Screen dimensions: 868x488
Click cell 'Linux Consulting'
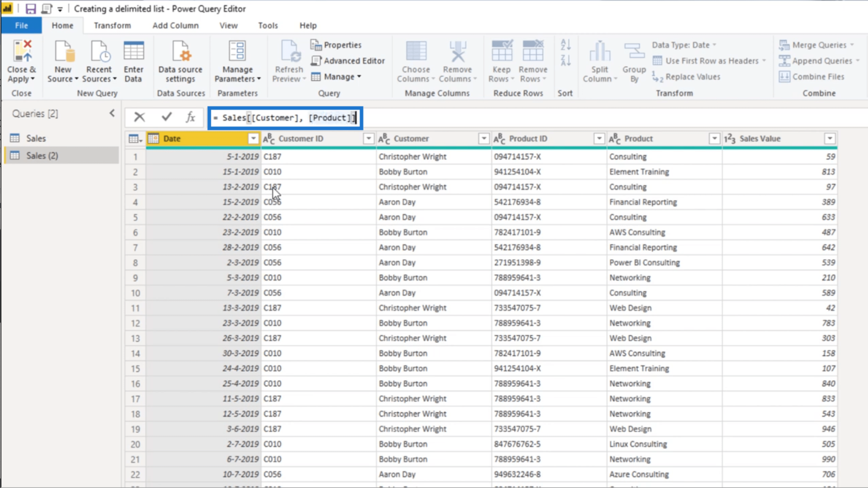coord(664,444)
